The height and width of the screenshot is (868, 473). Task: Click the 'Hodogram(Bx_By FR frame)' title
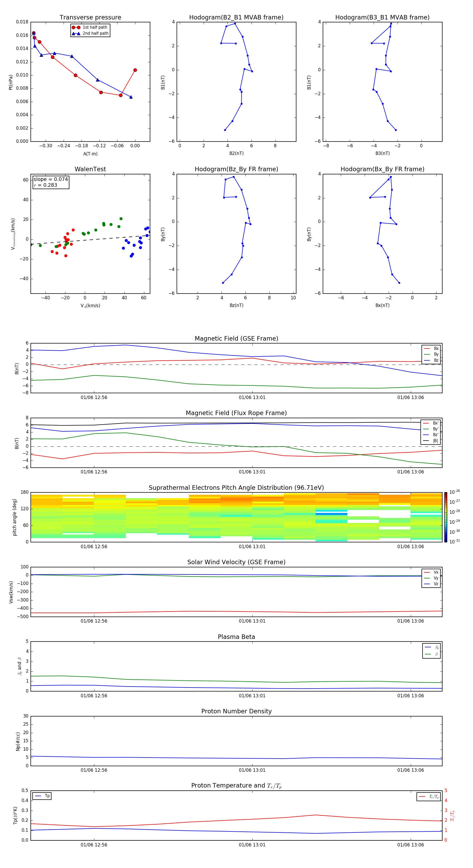(x=382, y=169)
